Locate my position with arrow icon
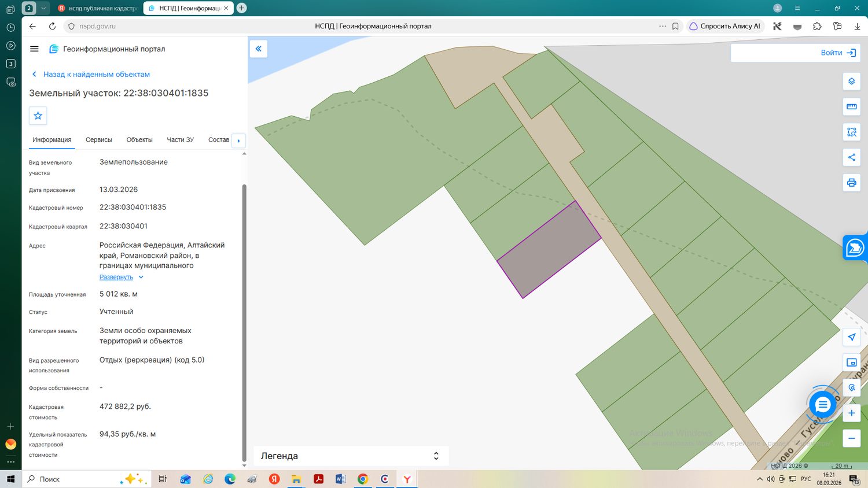 (x=851, y=337)
